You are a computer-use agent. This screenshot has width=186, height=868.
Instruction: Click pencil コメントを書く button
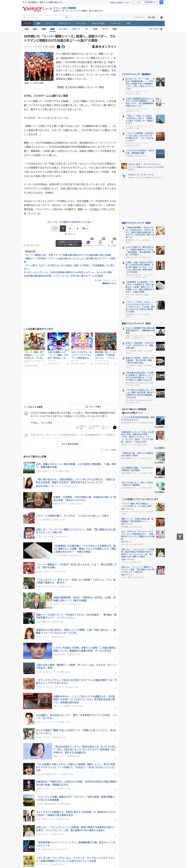[x=93, y=407]
